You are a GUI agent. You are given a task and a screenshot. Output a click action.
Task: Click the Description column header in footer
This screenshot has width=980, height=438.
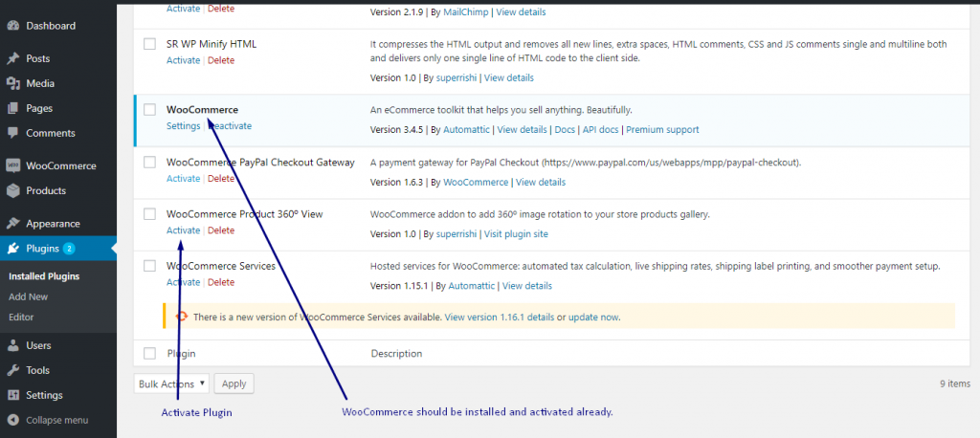point(396,354)
